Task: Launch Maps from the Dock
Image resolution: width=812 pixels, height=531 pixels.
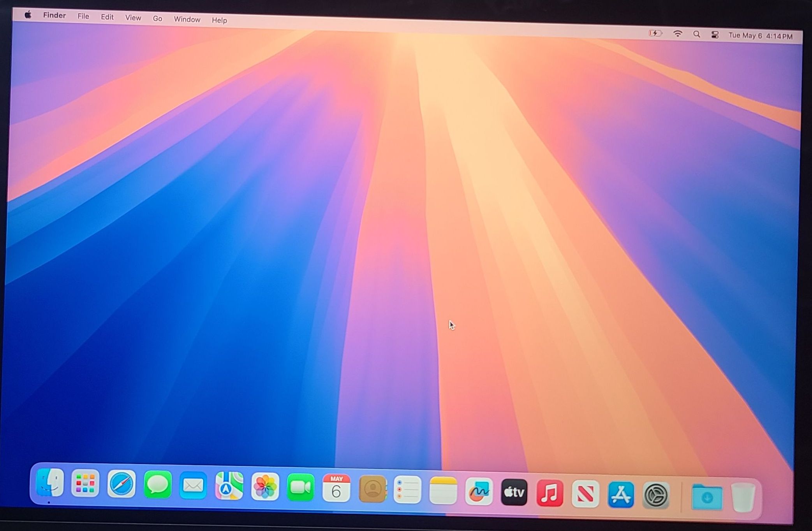Action: pyautogui.click(x=229, y=486)
